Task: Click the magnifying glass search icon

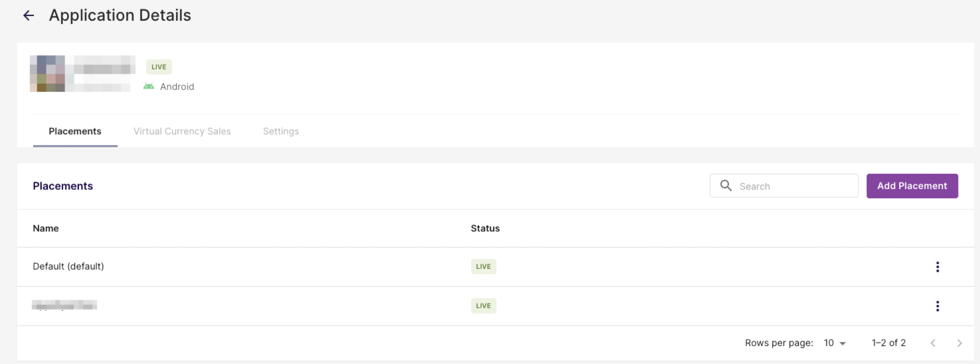Action: pyautogui.click(x=726, y=186)
